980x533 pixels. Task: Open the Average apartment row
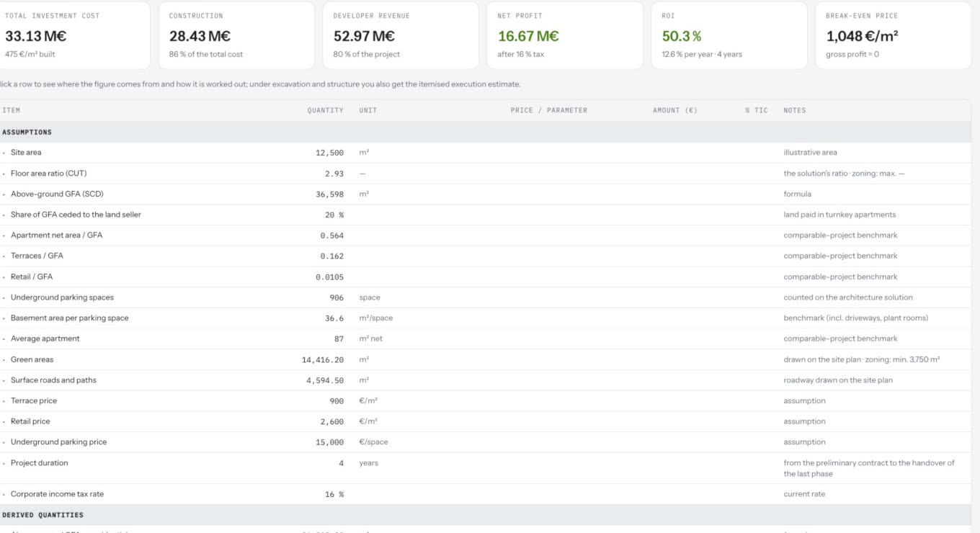click(485, 339)
